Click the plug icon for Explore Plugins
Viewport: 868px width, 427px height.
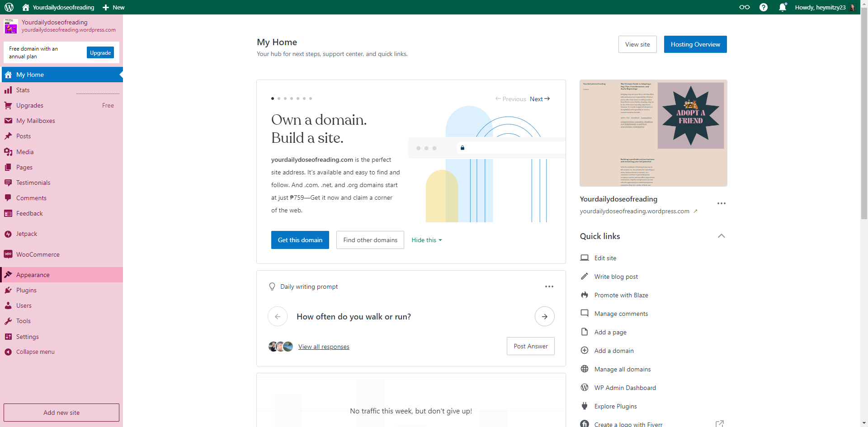pos(585,406)
